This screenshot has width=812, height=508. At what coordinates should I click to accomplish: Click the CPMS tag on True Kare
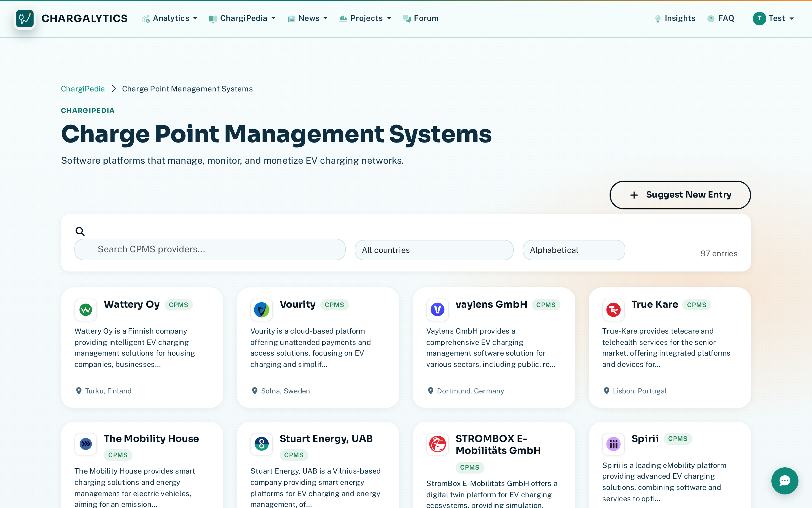tap(696, 305)
